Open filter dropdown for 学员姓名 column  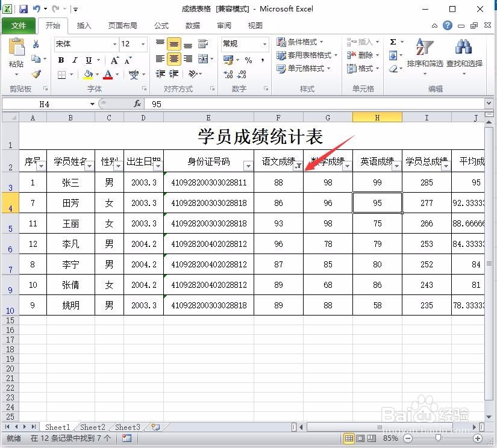click(90, 166)
